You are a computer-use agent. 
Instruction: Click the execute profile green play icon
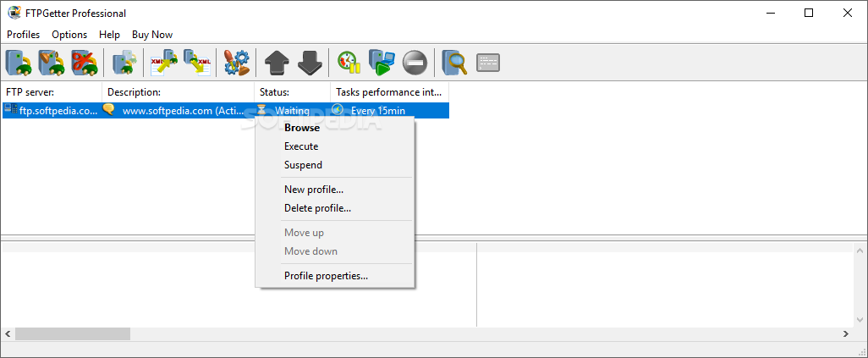pos(382,63)
